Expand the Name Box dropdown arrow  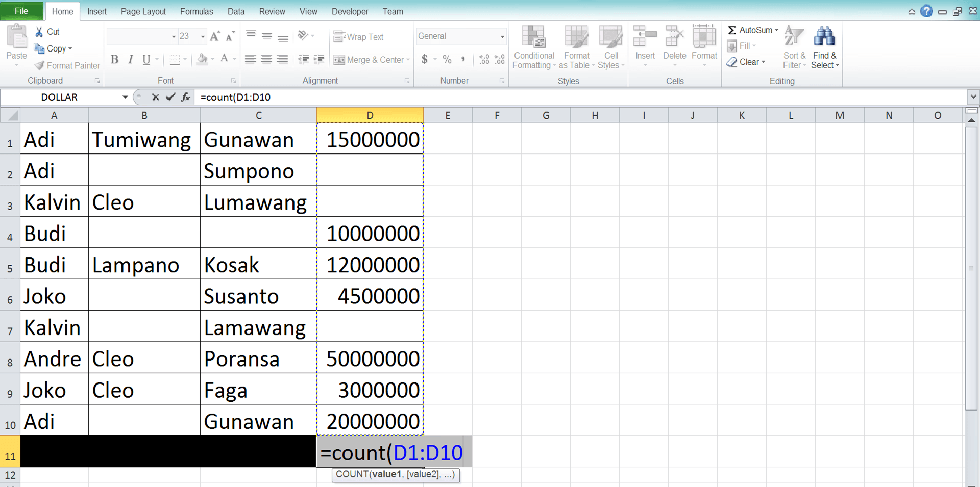tap(125, 97)
